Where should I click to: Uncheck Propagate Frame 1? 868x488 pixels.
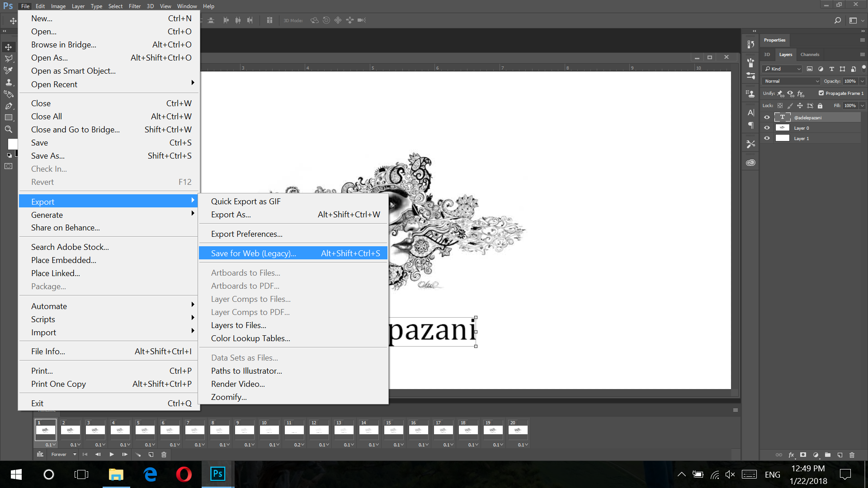coord(821,93)
